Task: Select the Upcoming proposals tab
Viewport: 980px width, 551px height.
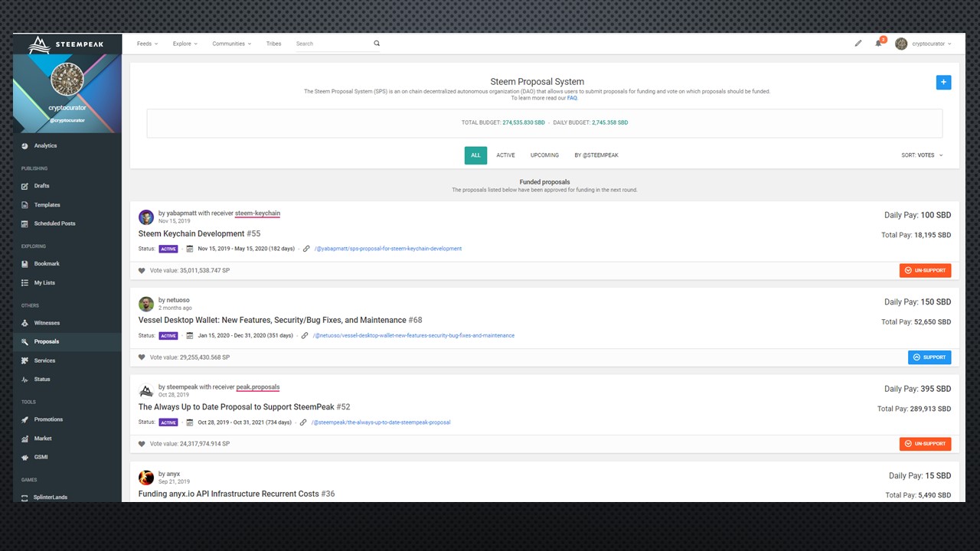Action: (544, 155)
